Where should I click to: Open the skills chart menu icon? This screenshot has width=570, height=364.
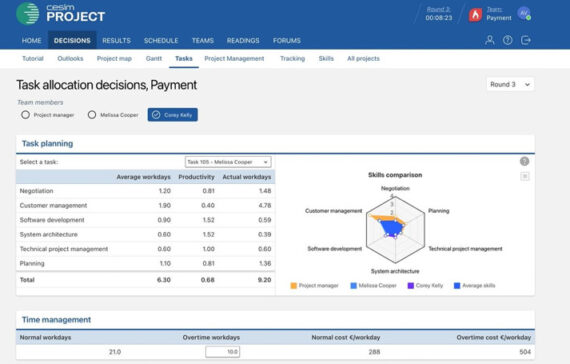(x=525, y=176)
